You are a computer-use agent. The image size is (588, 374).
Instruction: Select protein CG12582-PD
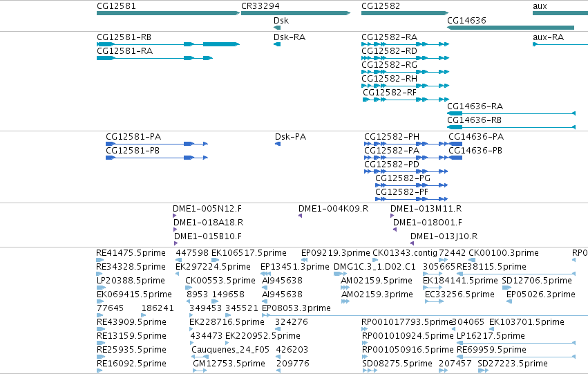406,171
